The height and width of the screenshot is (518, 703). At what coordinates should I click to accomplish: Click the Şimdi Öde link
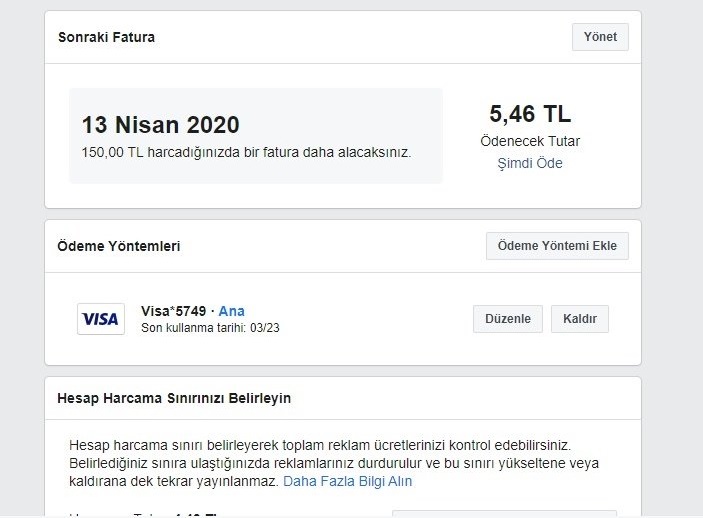[x=530, y=163]
